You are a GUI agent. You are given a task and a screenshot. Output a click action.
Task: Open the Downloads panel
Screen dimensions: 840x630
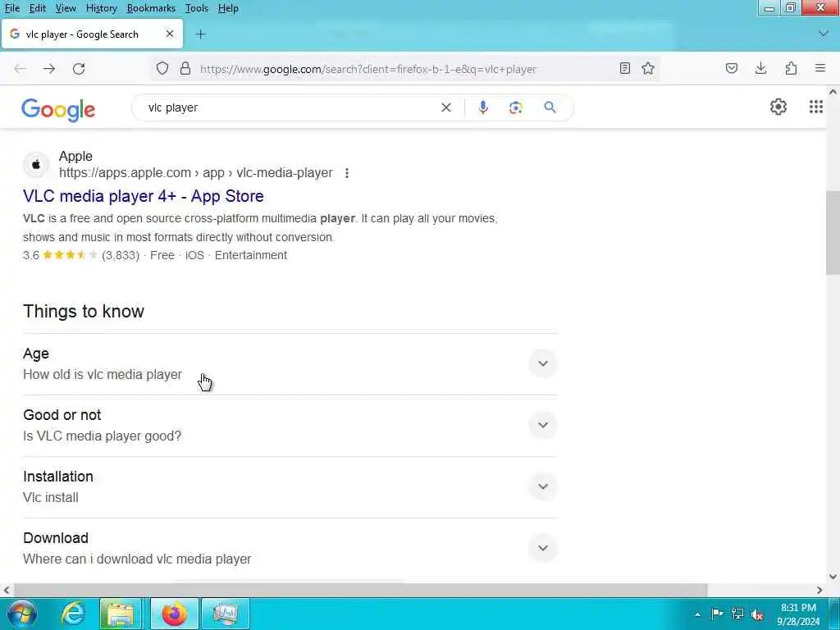(x=760, y=68)
